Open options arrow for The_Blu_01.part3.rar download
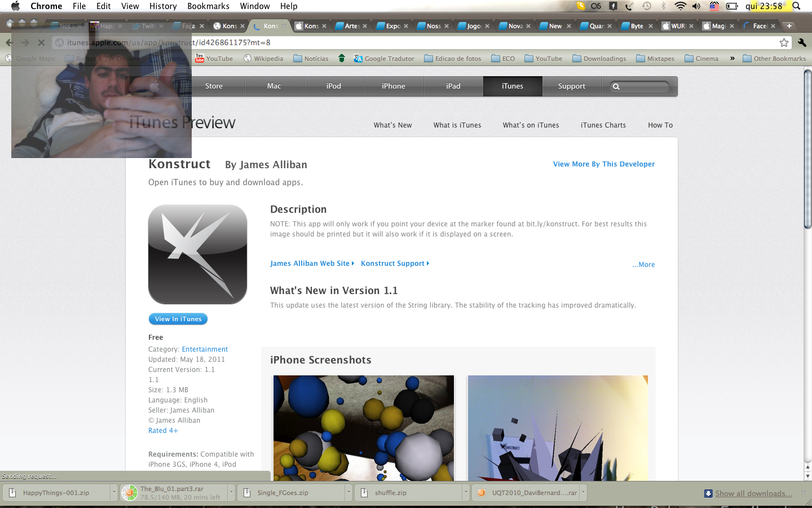Image resolution: width=812 pixels, height=508 pixels. [231, 493]
